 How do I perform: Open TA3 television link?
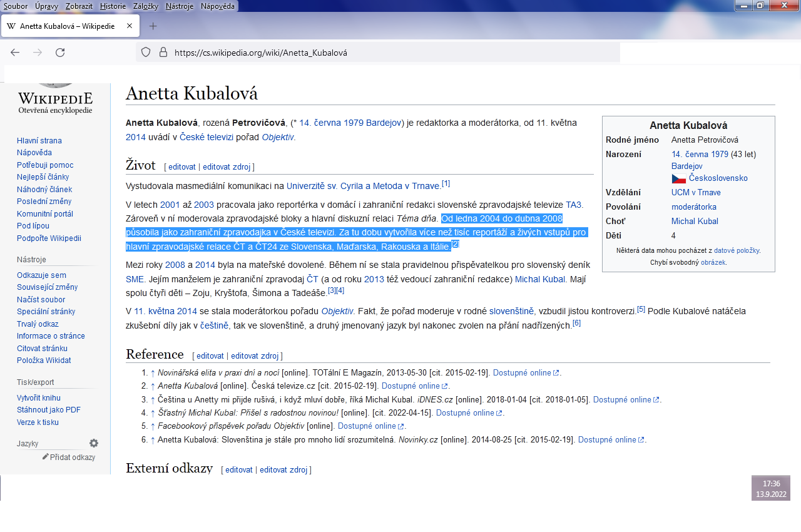[x=574, y=205]
